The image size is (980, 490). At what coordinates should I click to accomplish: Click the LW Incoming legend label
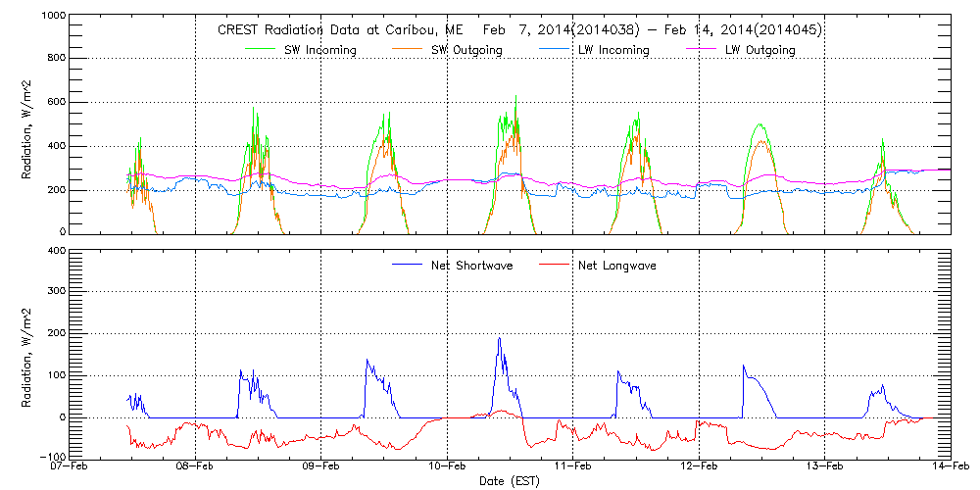point(612,50)
